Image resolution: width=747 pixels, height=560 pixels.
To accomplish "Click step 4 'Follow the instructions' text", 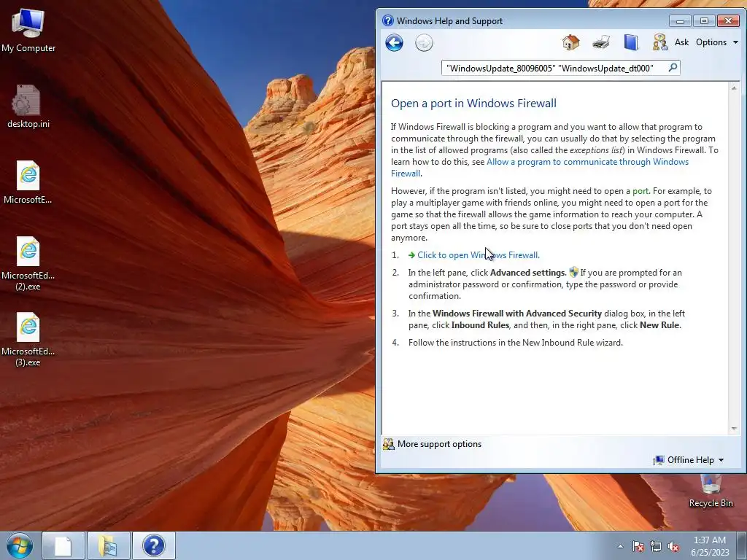I will click(516, 343).
